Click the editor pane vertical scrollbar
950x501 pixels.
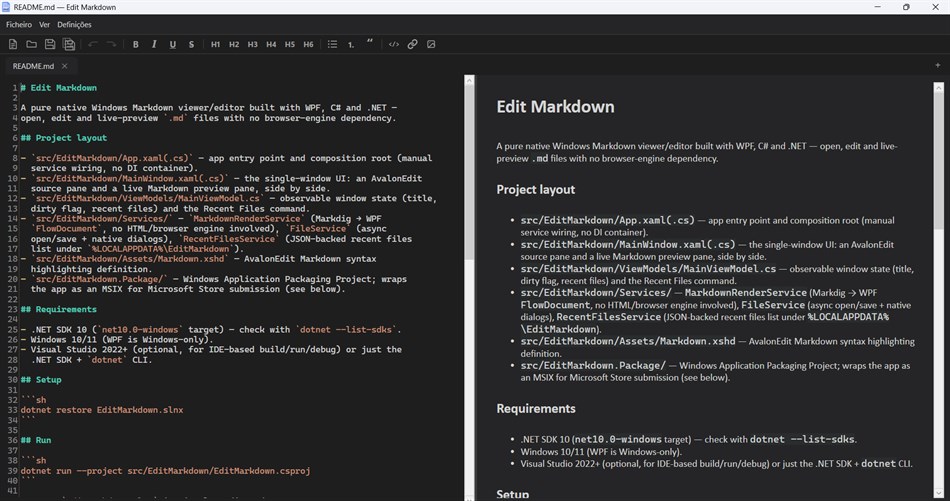[x=469, y=171]
